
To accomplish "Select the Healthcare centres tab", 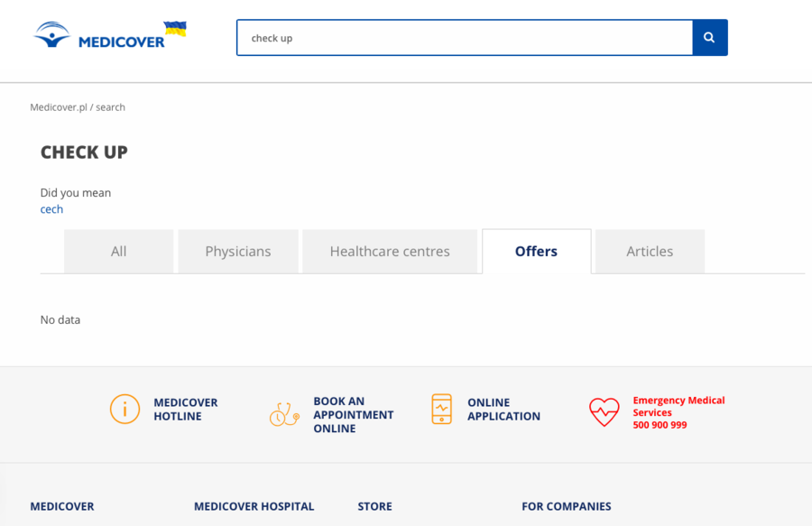I will 390,252.
